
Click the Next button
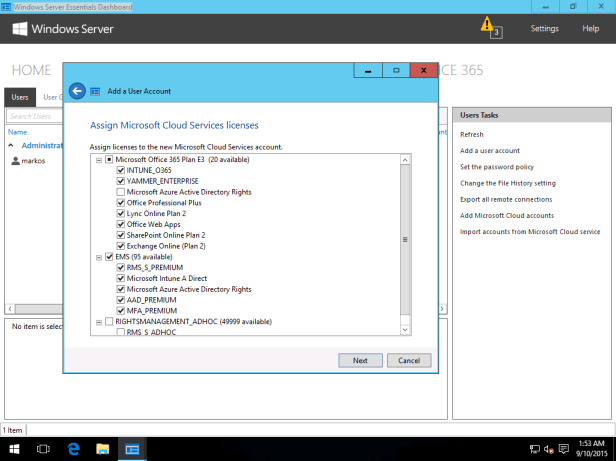coord(360,360)
